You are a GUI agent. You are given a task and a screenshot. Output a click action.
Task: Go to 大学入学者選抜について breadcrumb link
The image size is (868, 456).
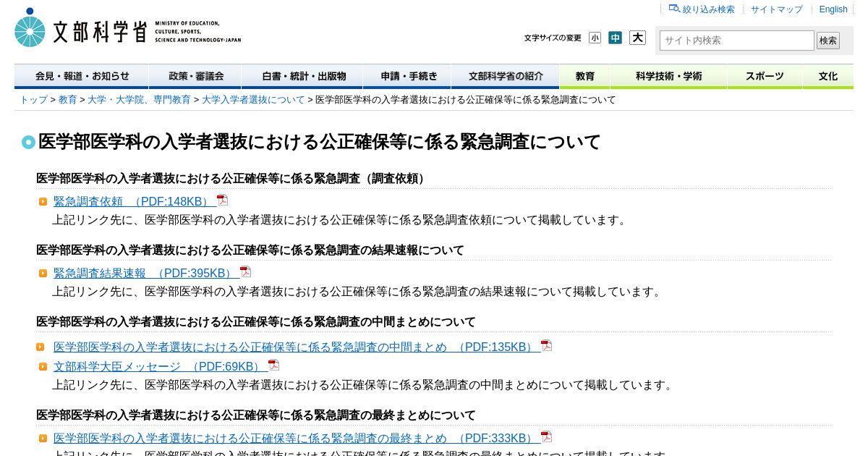click(x=253, y=100)
